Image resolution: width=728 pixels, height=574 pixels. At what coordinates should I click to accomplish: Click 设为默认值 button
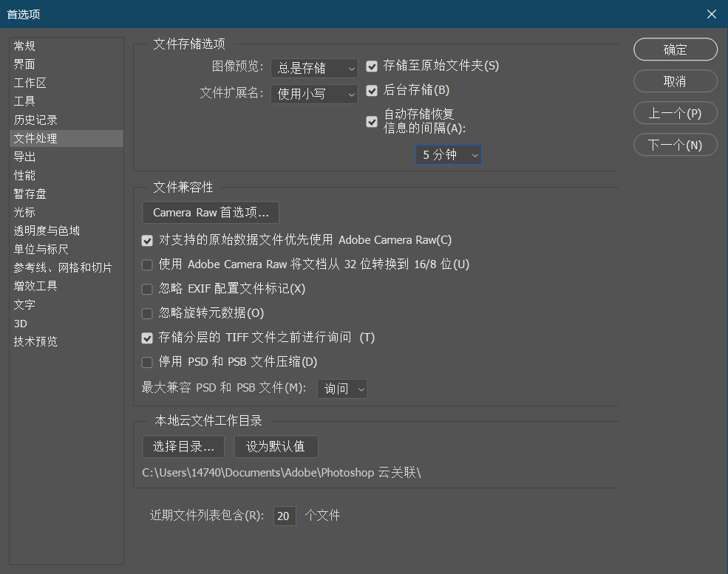(x=276, y=446)
